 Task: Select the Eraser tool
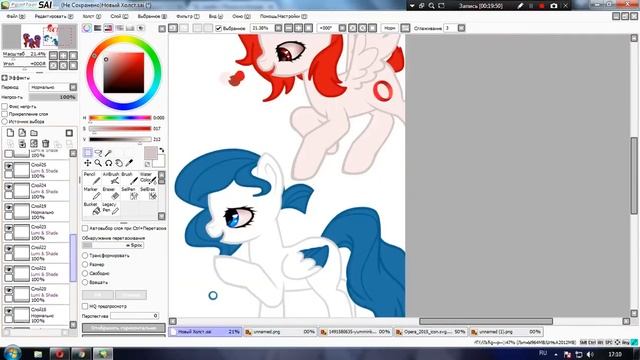point(111,193)
